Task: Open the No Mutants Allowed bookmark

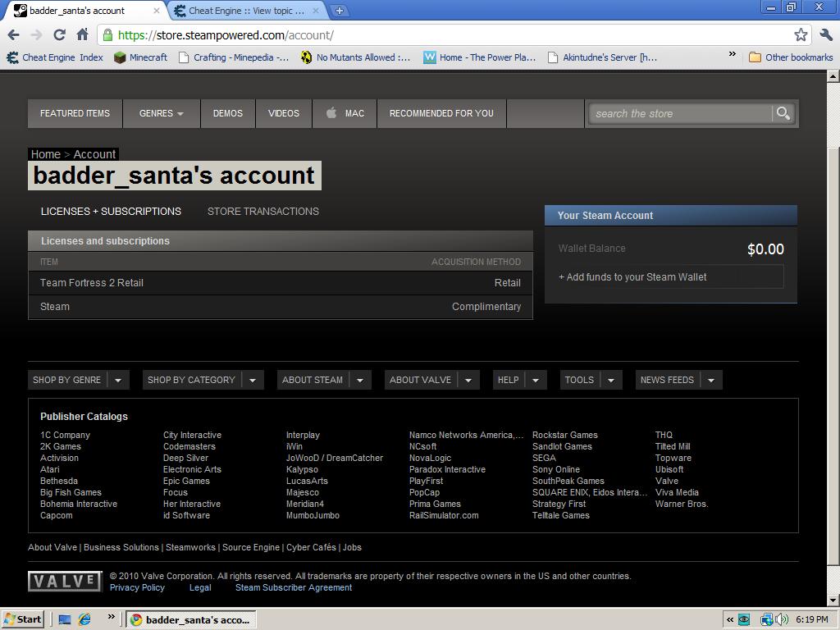Action: [356, 57]
